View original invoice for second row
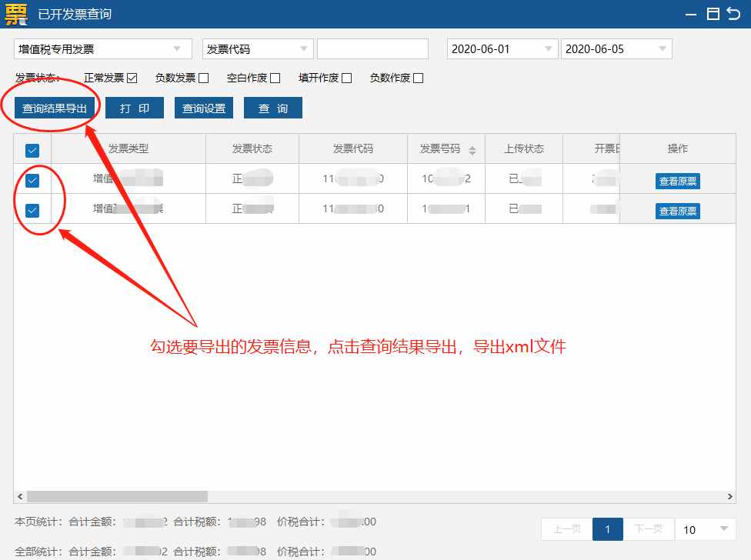This screenshot has width=751, height=560. point(678,211)
